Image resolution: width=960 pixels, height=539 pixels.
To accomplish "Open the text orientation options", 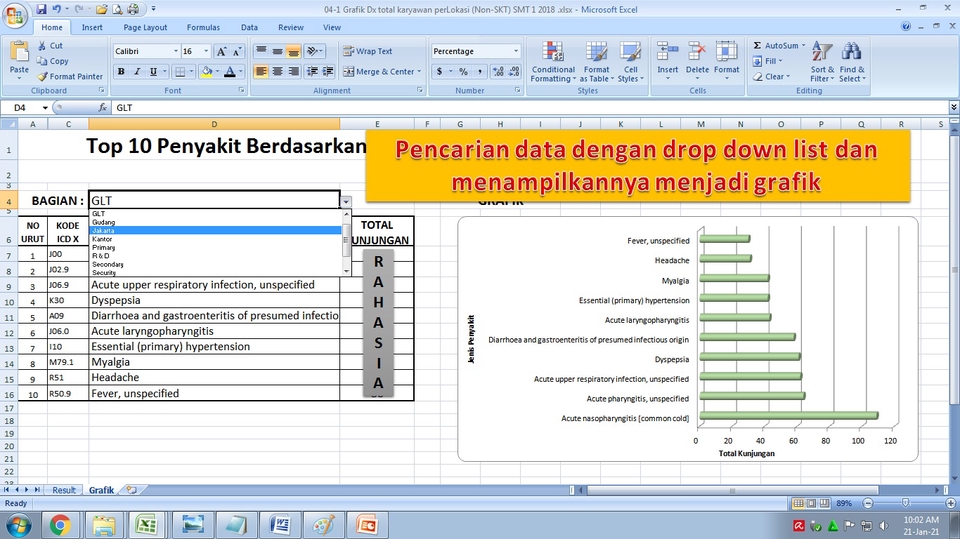I will coord(312,51).
